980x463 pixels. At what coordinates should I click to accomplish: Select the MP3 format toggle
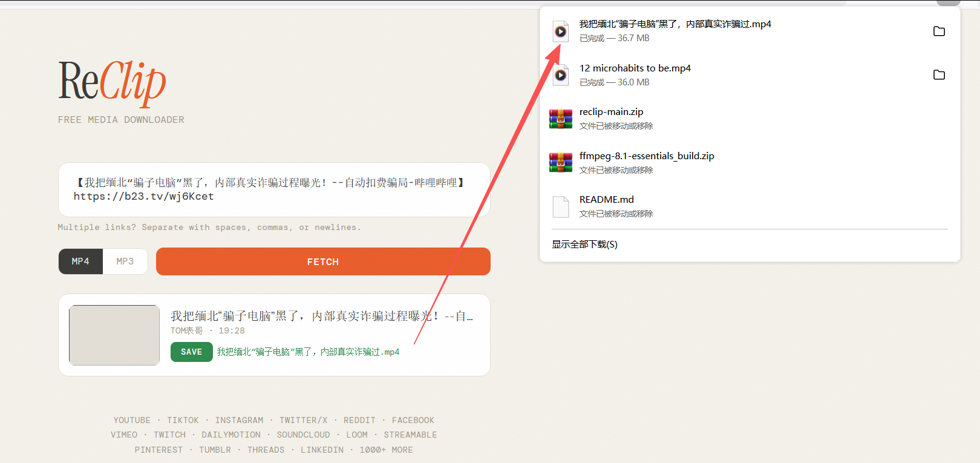tap(125, 261)
